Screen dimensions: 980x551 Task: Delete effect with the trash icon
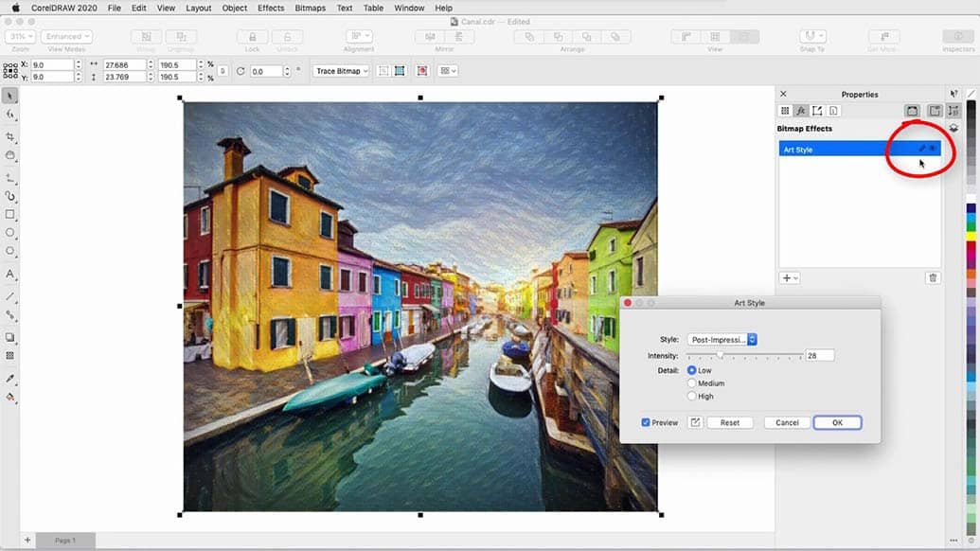point(933,277)
